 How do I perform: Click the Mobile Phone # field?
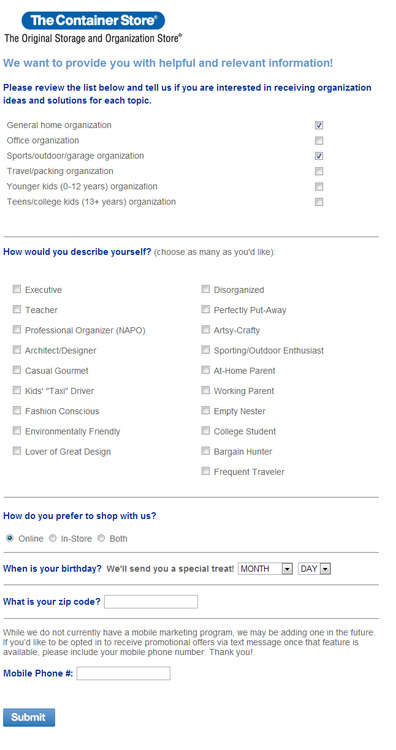coord(123,673)
